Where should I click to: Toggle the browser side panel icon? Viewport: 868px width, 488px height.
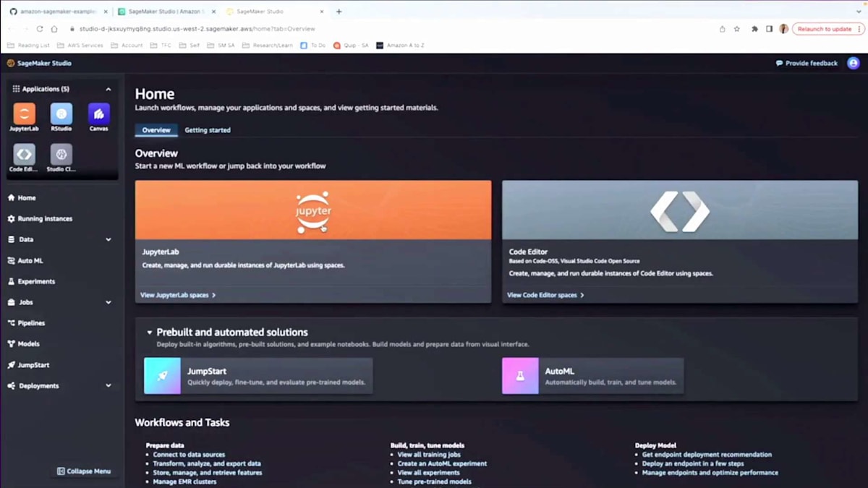tap(770, 29)
